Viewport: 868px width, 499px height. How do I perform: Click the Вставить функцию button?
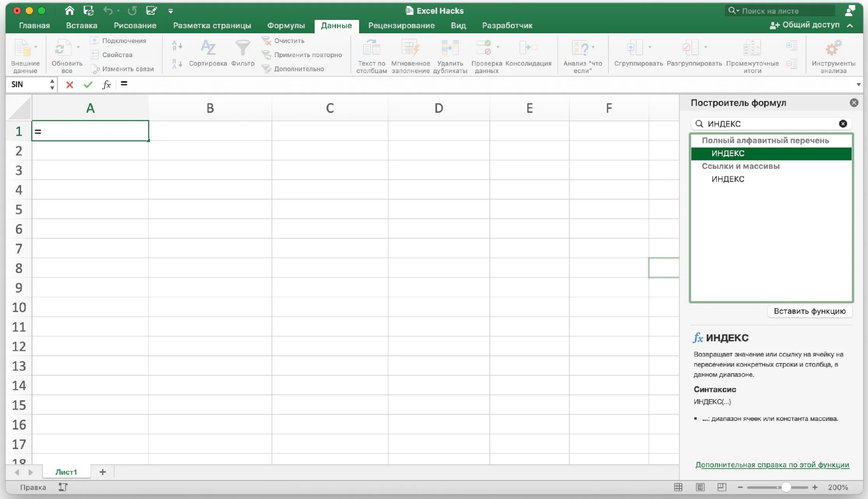point(810,311)
